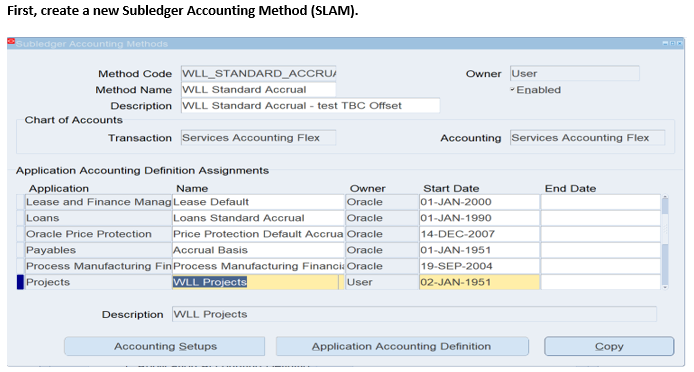Open Application Accounting Definition button

click(402, 346)
